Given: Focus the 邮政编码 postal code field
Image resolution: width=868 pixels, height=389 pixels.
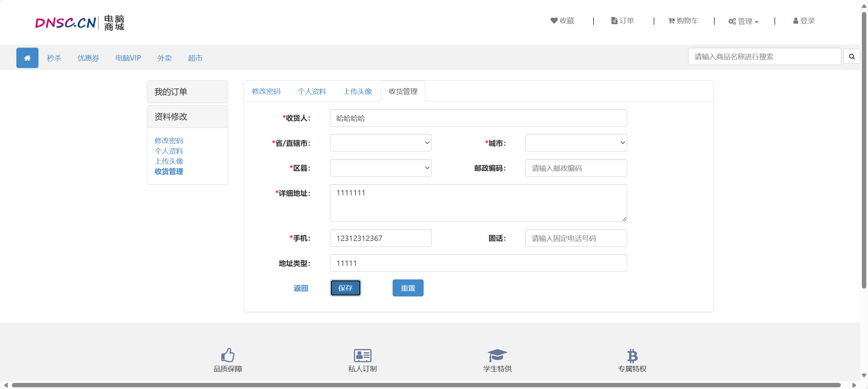Looking at the screenshot, I should point(576,168).
